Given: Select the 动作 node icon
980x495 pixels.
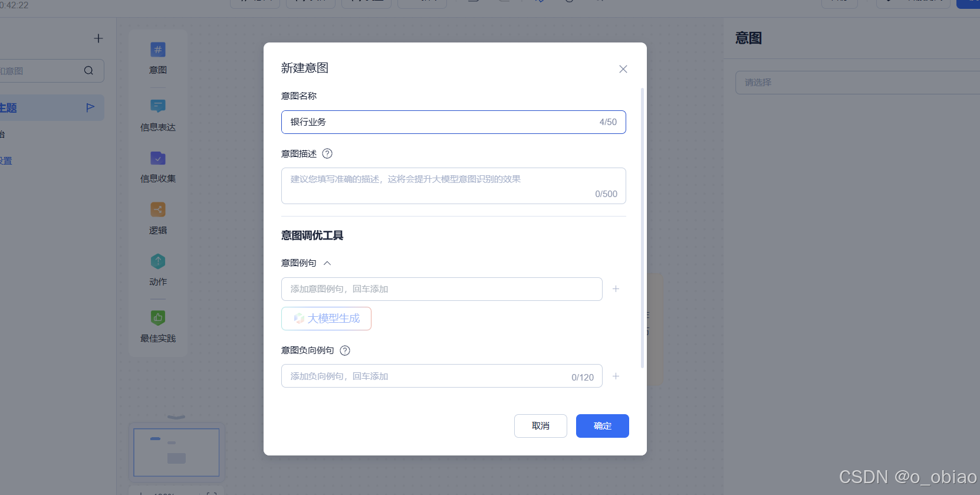Looking at the screenshot, I should point(158,261).
